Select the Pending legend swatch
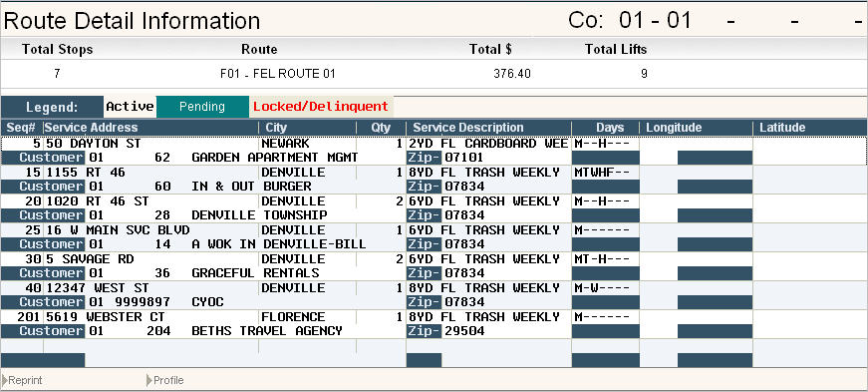868x392 pixels. pyautogui.click(x=202, y=107)
